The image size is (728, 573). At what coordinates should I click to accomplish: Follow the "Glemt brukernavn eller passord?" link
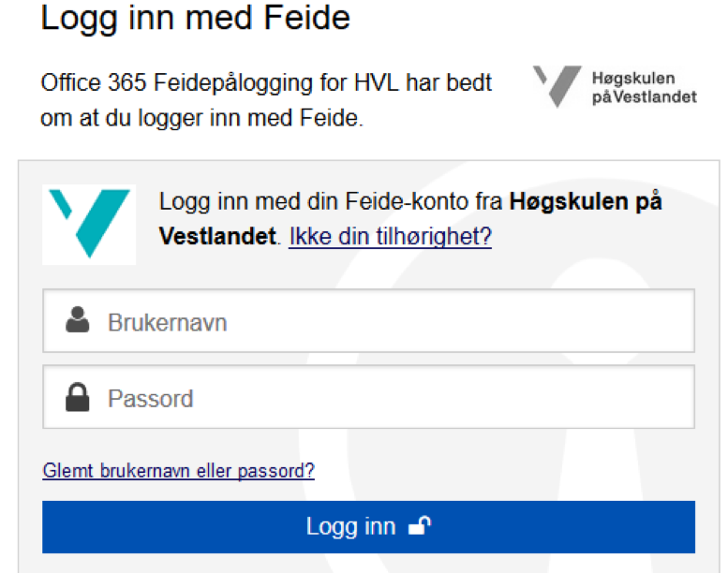pos(178,471)
